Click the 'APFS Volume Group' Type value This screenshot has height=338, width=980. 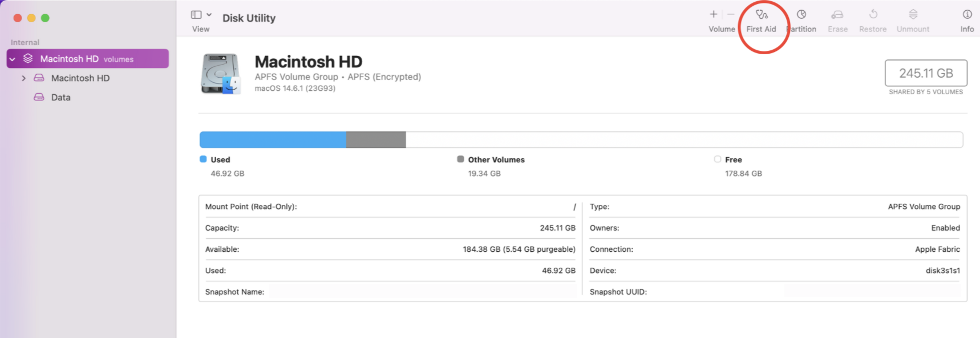[x=924, y=207]
